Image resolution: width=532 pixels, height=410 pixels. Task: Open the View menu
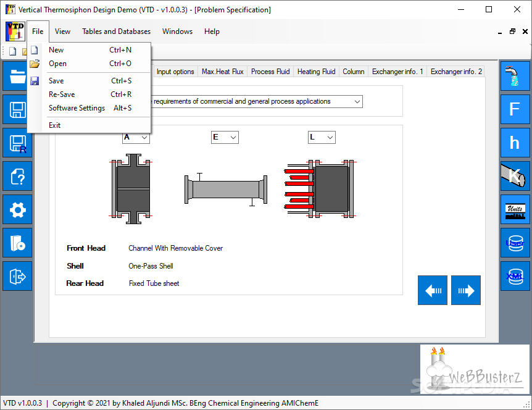point(62,31)
